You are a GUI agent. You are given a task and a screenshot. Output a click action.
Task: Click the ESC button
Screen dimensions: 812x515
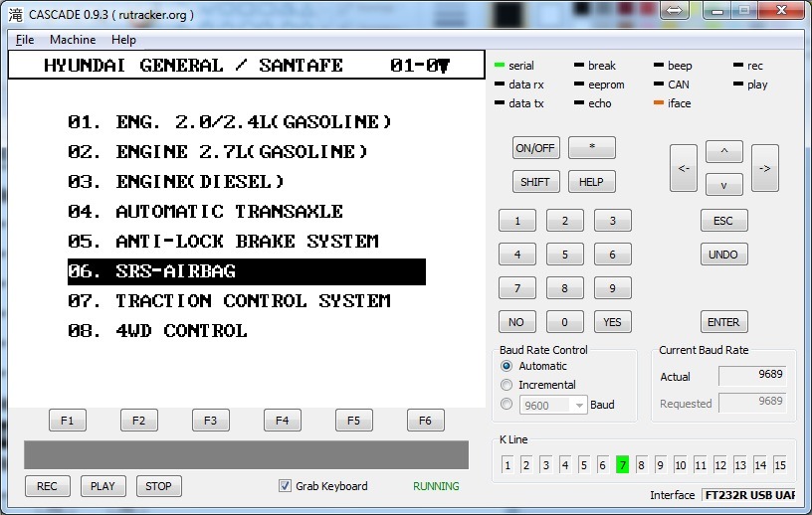point(723,221)
